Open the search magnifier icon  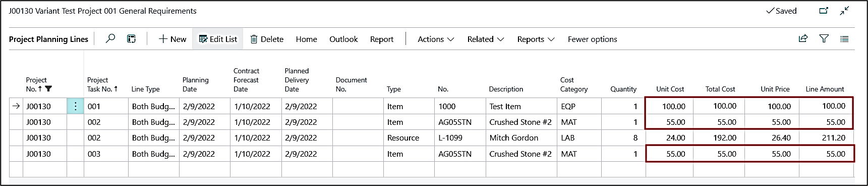tap(110, 39)
